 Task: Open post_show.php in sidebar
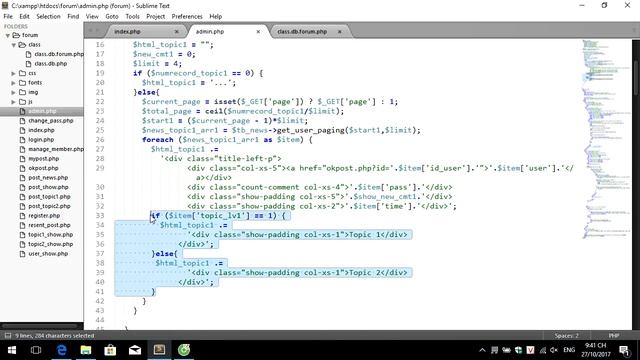(x=48, y=187)
